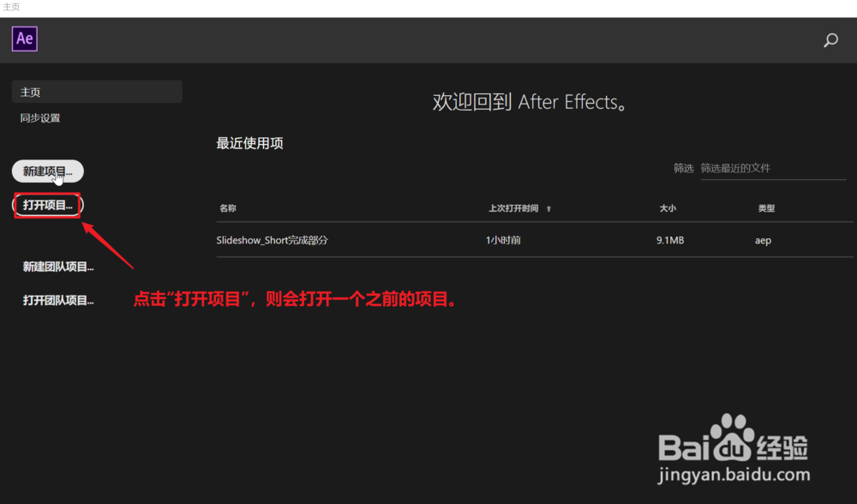The width and height of the screenshot is (857, 504).
Task: Sort recent files by 名称 column
Action: click(x=228, y=208)
